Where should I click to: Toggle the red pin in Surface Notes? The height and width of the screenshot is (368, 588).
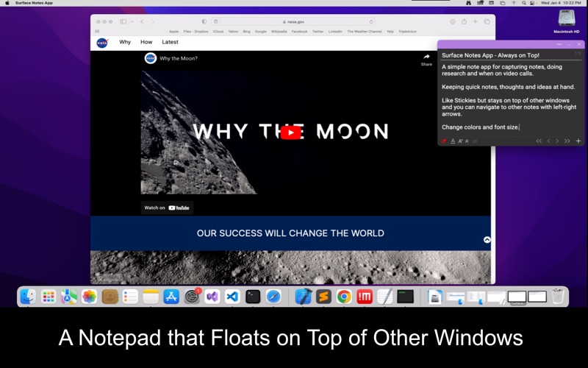click(x=444, y=141)
